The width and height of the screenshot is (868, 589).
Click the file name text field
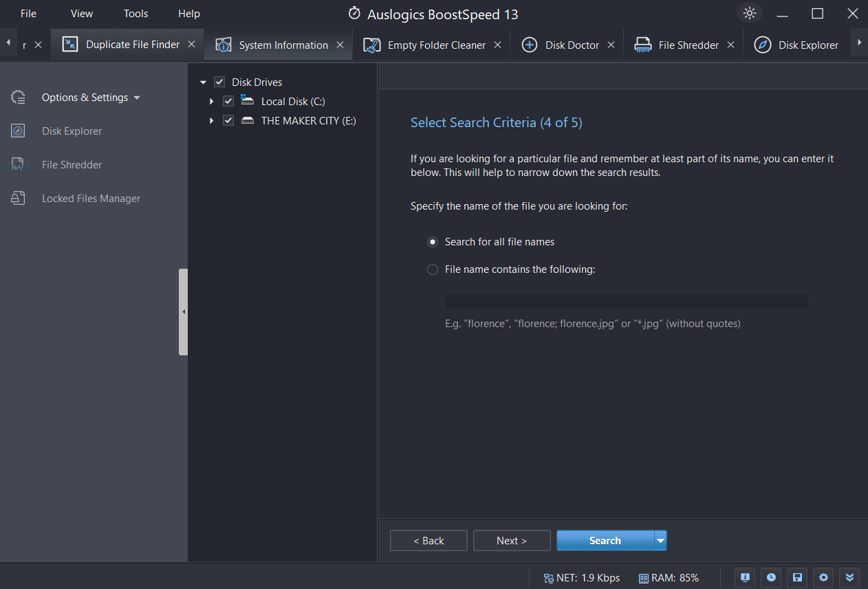[627, 301]
